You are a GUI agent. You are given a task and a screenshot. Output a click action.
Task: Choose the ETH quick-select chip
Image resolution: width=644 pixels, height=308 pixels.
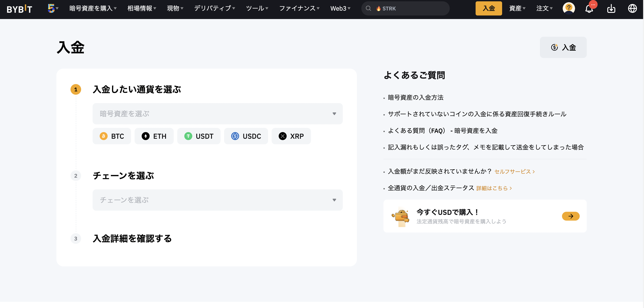[x=154, y=136]
